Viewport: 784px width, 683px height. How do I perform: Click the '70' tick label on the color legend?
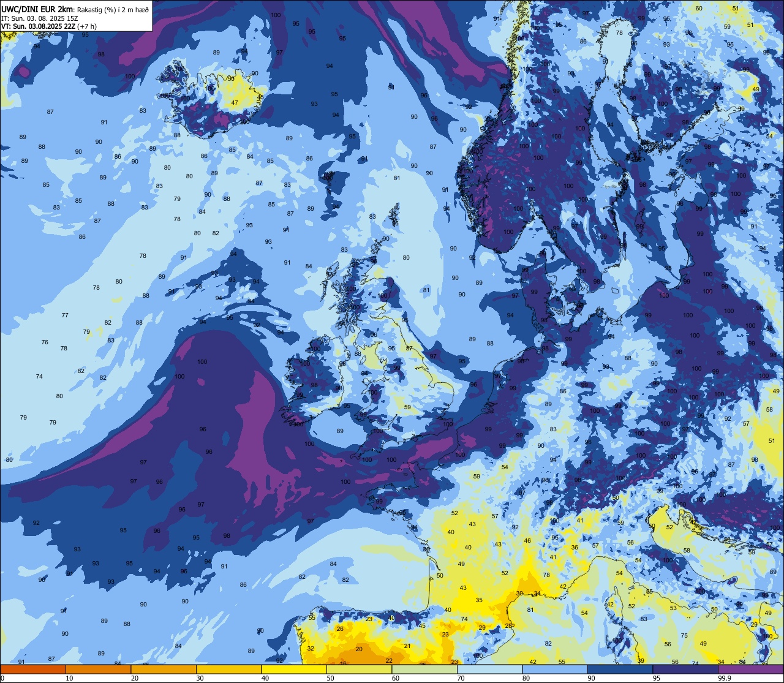(461, 678)
